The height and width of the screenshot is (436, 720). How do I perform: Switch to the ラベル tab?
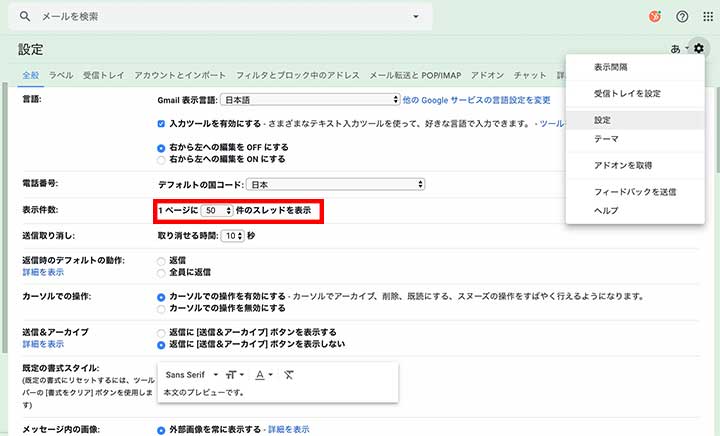pos(61,75)
